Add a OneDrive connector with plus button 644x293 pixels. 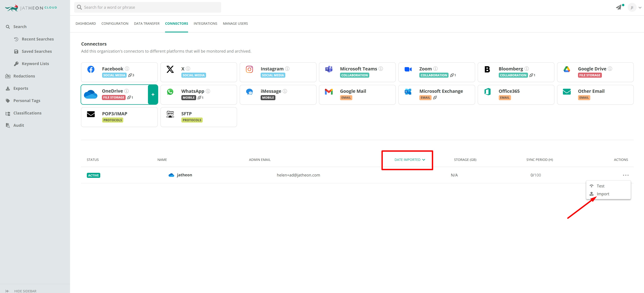pyautogui.click(x=153, y=95)
